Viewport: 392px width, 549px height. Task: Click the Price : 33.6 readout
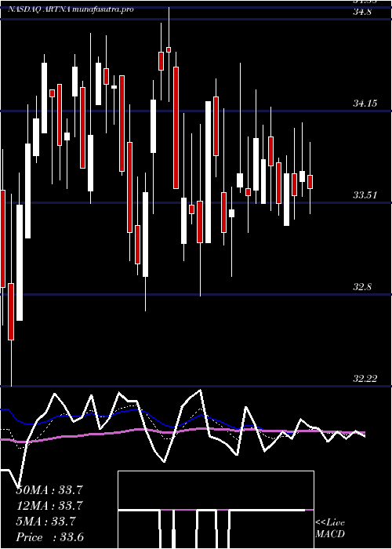49,537
